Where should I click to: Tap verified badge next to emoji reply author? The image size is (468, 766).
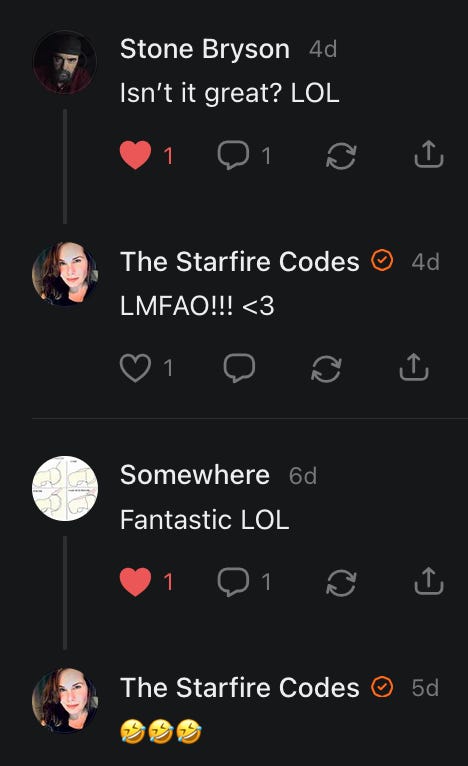382,687
